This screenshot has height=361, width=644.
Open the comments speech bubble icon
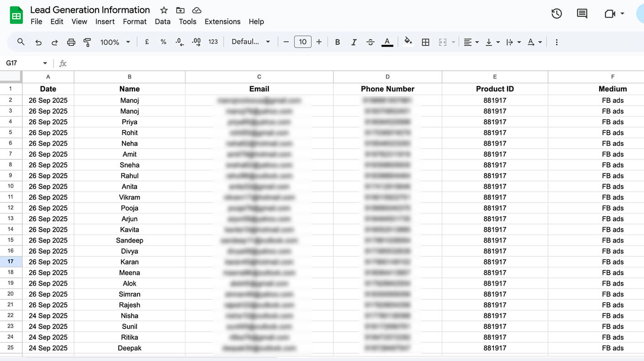[x=582, y=14]
